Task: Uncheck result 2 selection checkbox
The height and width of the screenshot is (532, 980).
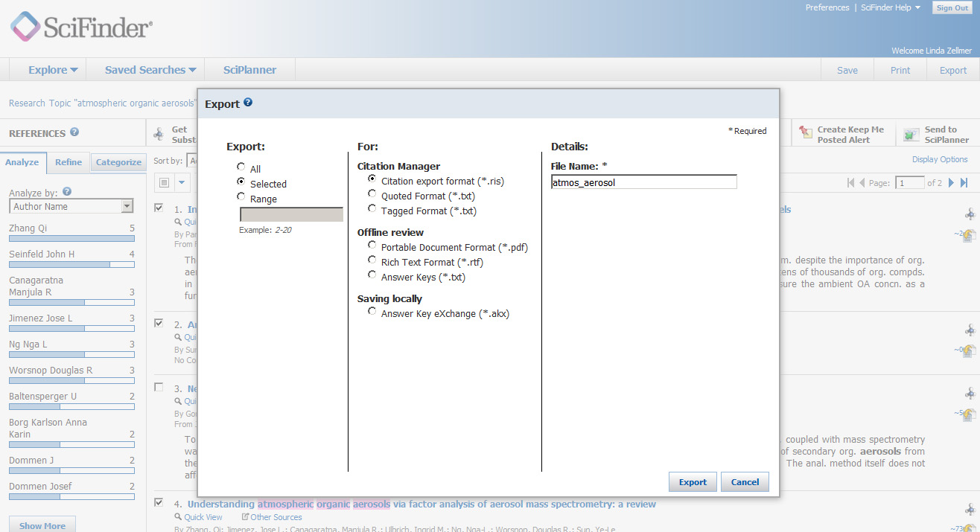Action: tap(158, 322)
